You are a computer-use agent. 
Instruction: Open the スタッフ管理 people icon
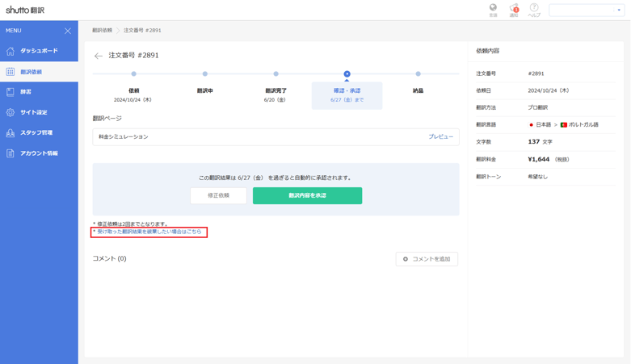pyautogui.click(x=11, y=132)
